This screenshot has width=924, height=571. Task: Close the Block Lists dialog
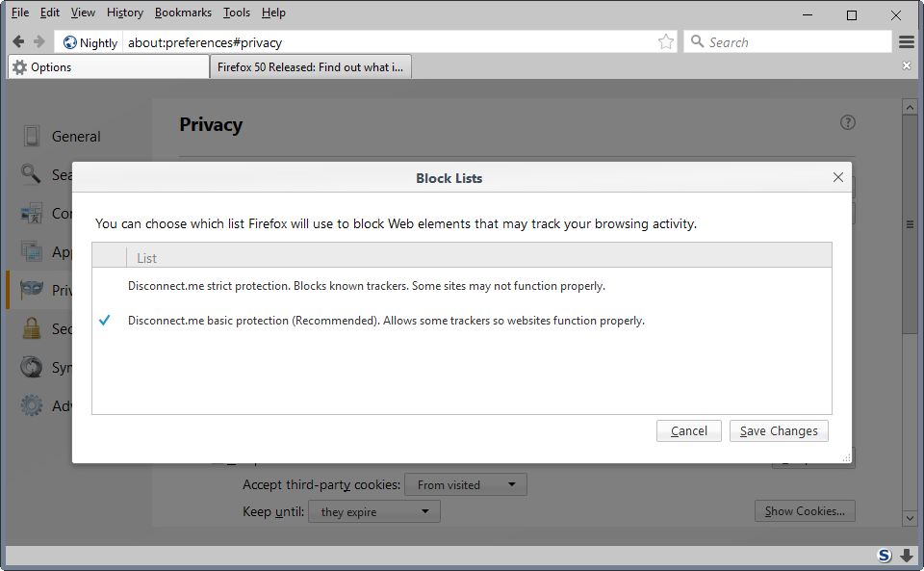click(838, 177)
